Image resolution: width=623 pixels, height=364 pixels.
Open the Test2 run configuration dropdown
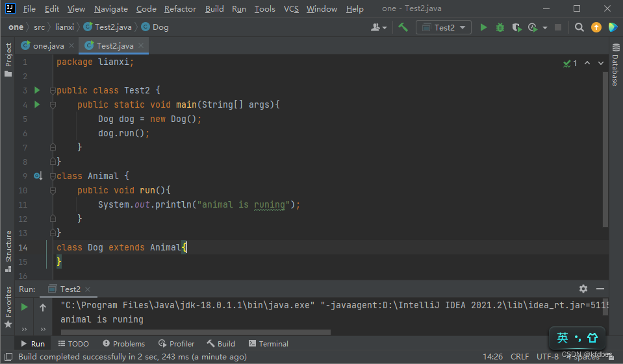(444, 27)
